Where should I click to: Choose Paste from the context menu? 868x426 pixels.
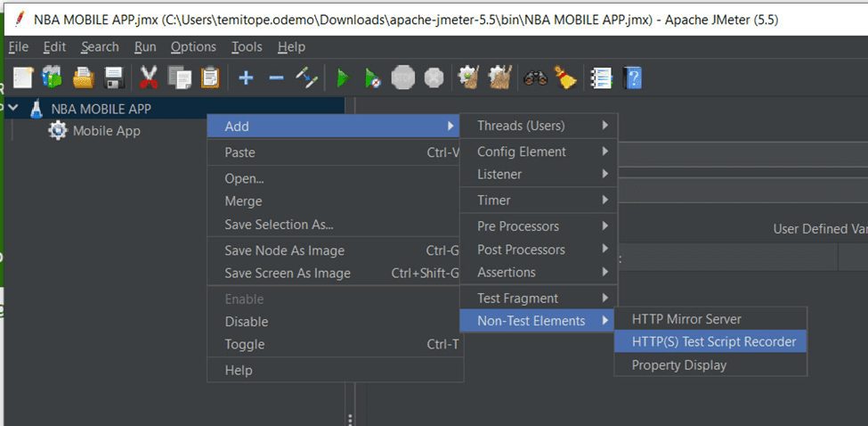[333, 152]
